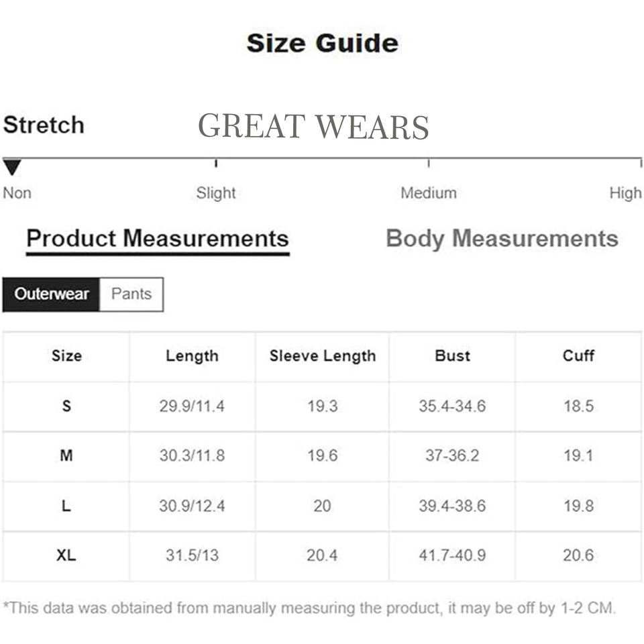644x644 pixels.
Task: Click the Length column header
Action: point(192,356)
